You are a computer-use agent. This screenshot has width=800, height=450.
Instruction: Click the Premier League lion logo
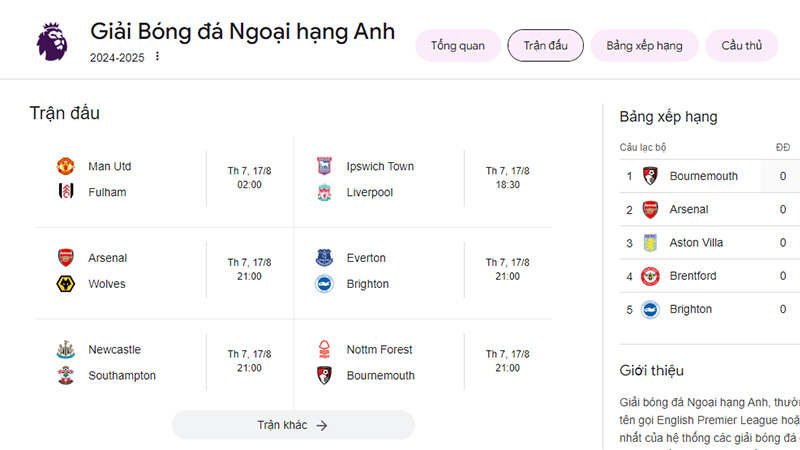point(52,42)
